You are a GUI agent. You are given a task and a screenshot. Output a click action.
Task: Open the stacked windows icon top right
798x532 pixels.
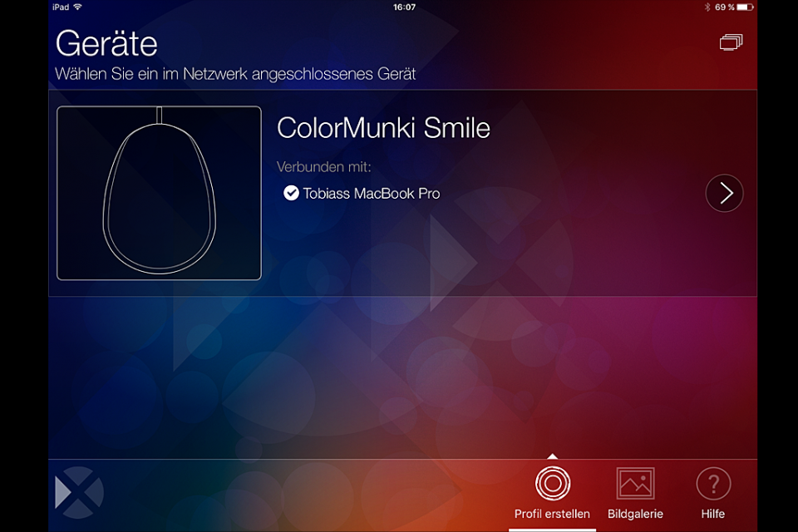731,42
